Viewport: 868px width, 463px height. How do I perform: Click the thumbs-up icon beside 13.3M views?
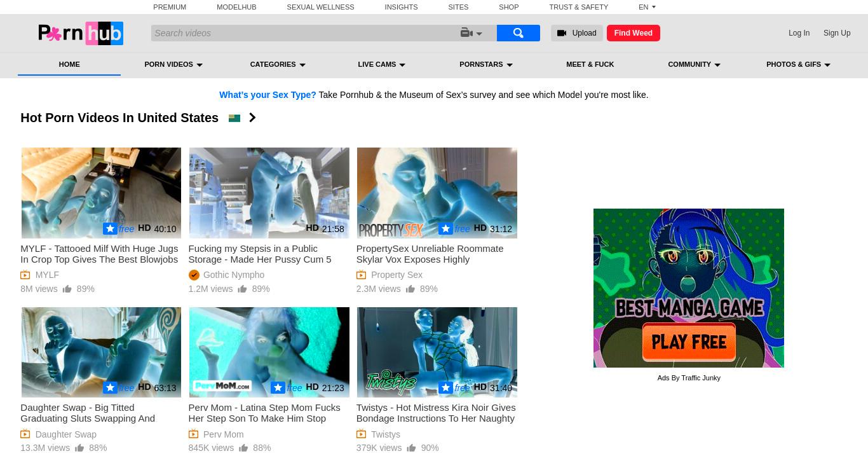79,448
